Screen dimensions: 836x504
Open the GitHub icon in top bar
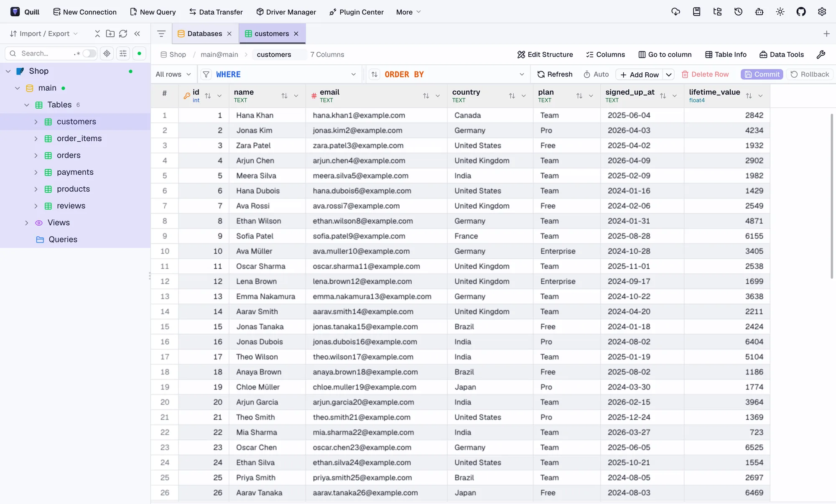coord(801,12)
